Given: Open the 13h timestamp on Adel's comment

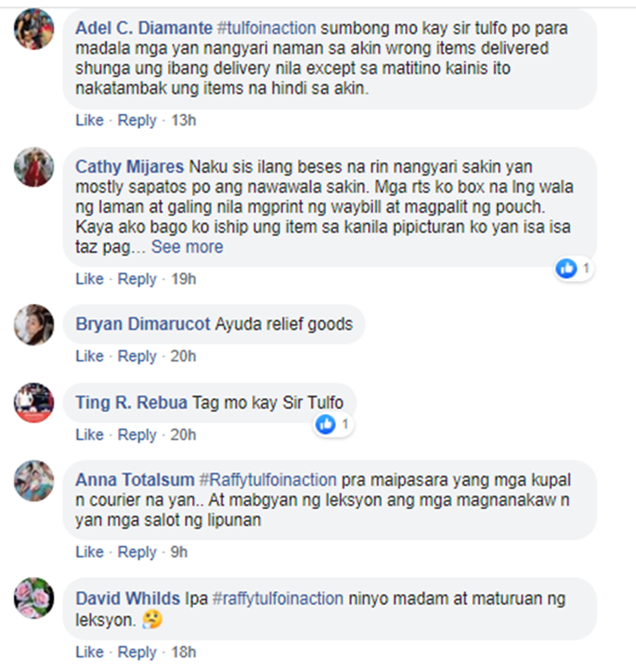Looking at the screenshot, I should tap(184, 120).
